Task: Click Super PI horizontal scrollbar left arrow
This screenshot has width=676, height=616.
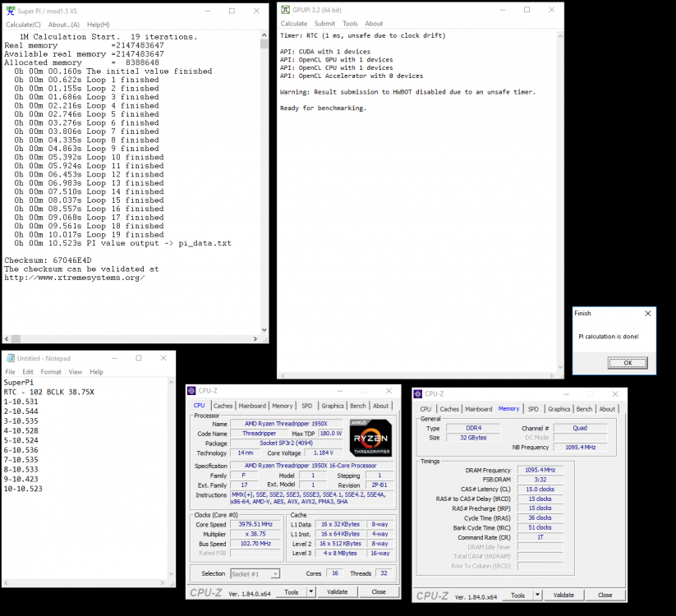Action: pyautogui.click(x=7, y=339)
